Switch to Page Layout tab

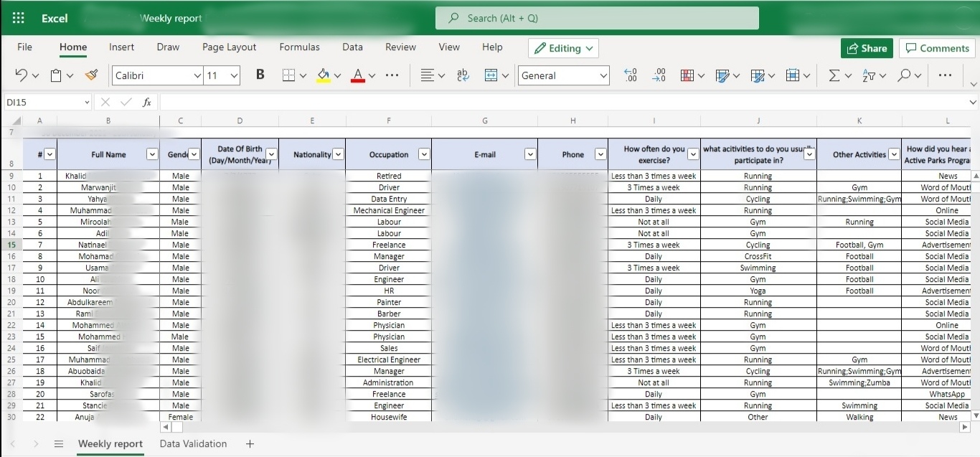(229, 47)
